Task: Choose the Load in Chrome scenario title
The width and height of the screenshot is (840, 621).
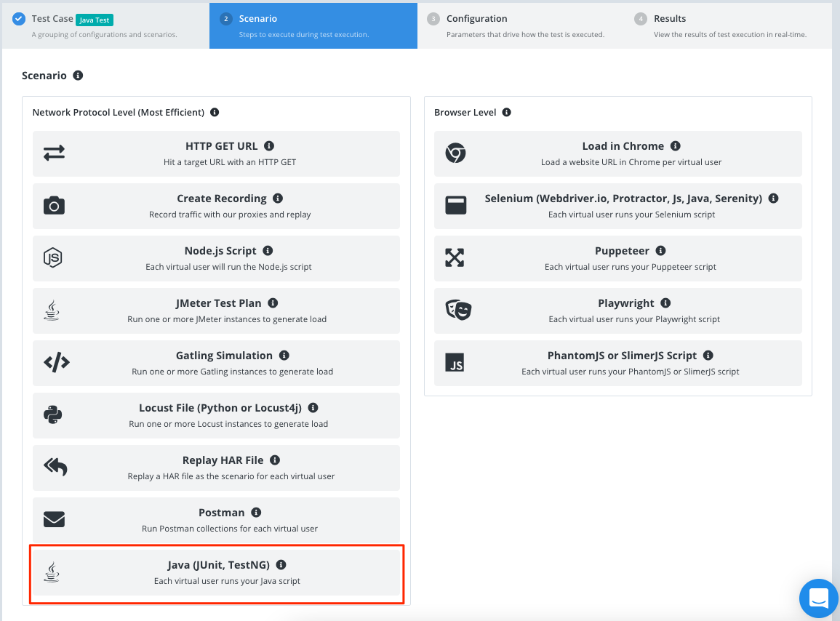Action: 623,146
